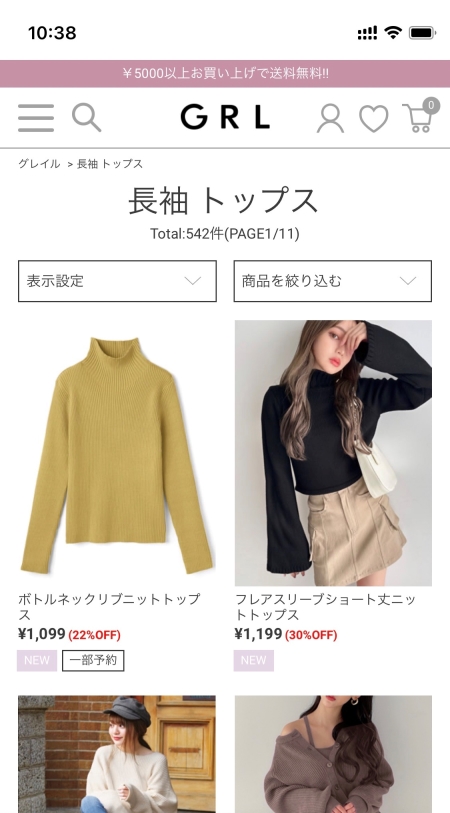Tap the Wi-Fi status icon
Image resolution: width=450 pixels, height=813 pixels.
[x=393, y=33]
